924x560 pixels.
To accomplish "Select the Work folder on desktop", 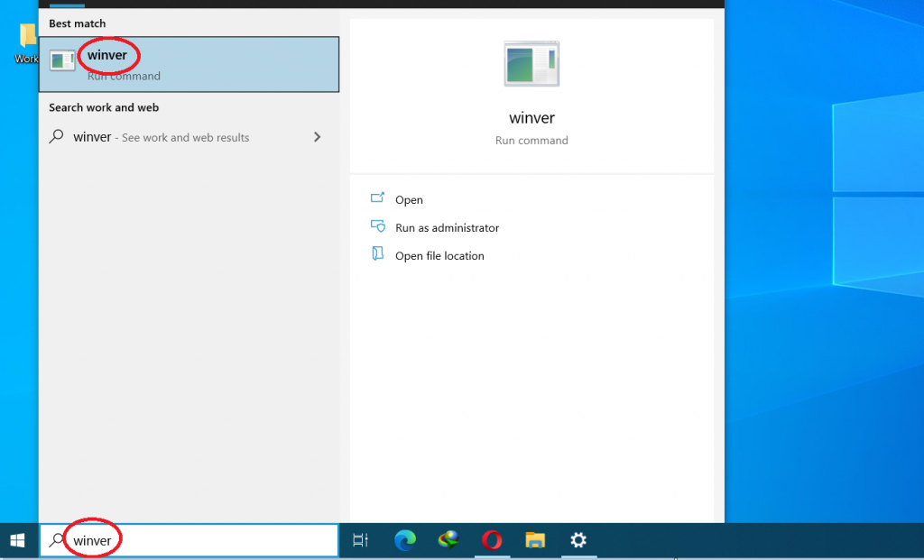I will [x=26, y=43].
